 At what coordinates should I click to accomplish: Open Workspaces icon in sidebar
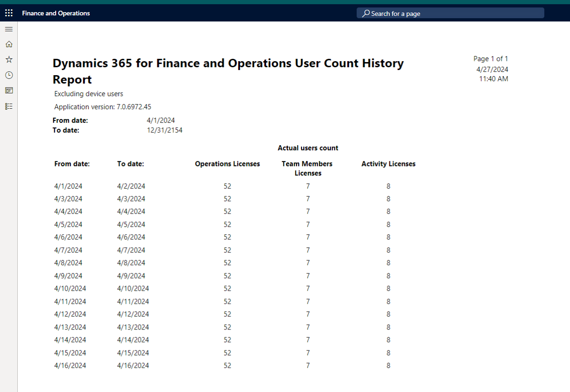pyautogui.click(x=9, y=91)
